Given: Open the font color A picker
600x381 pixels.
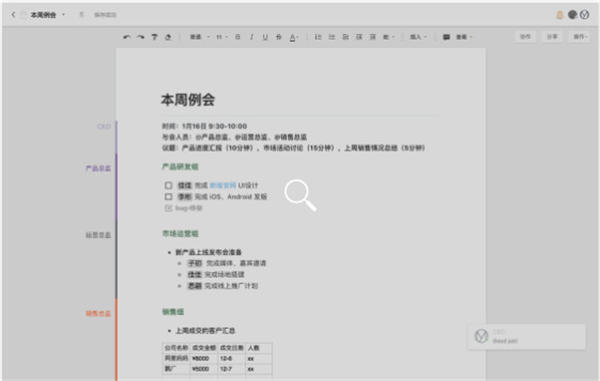Looking at the screenshot, I should click(293, 37).
